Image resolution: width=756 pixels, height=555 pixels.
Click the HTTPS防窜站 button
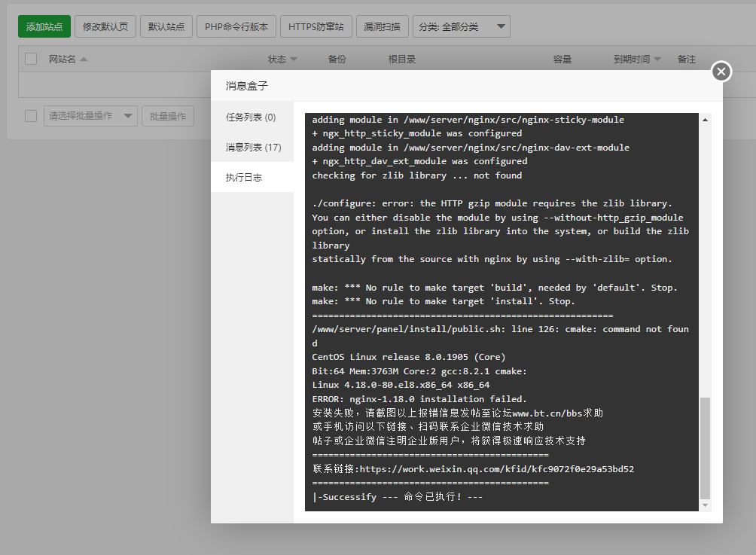click(316, 26)
